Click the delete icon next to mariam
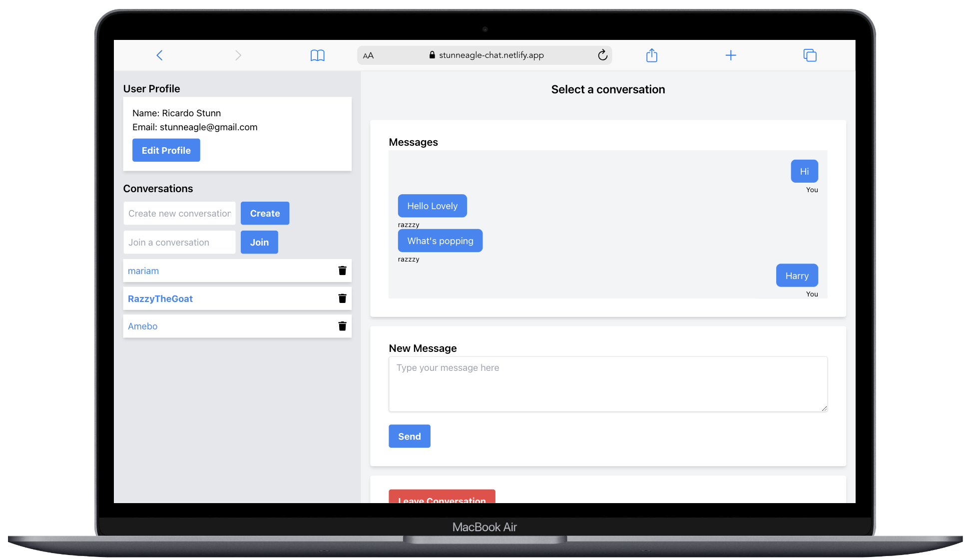The image size is (965, 560). (342, 270)
